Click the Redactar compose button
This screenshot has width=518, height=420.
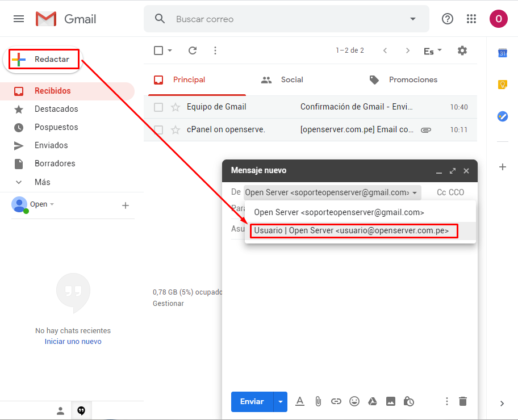43,60
